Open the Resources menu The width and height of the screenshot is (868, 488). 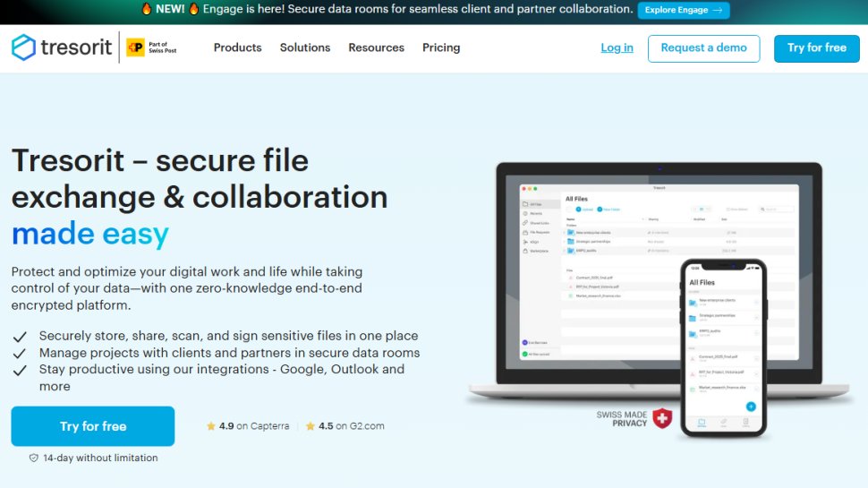pos(377,47)
